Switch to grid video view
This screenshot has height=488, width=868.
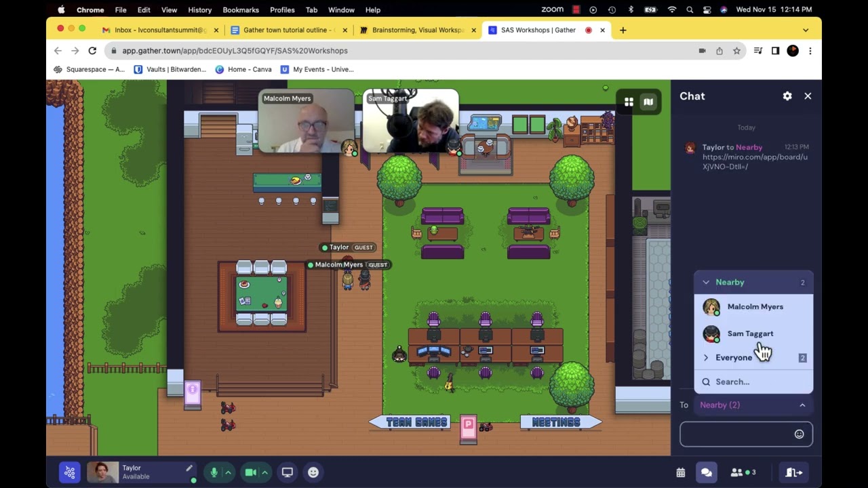629,102
